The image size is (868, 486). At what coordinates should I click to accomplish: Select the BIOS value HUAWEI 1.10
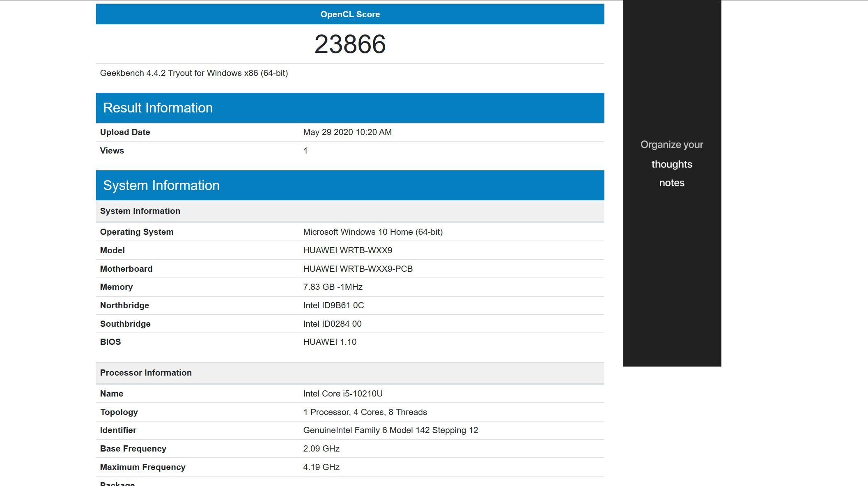(330, 342)
